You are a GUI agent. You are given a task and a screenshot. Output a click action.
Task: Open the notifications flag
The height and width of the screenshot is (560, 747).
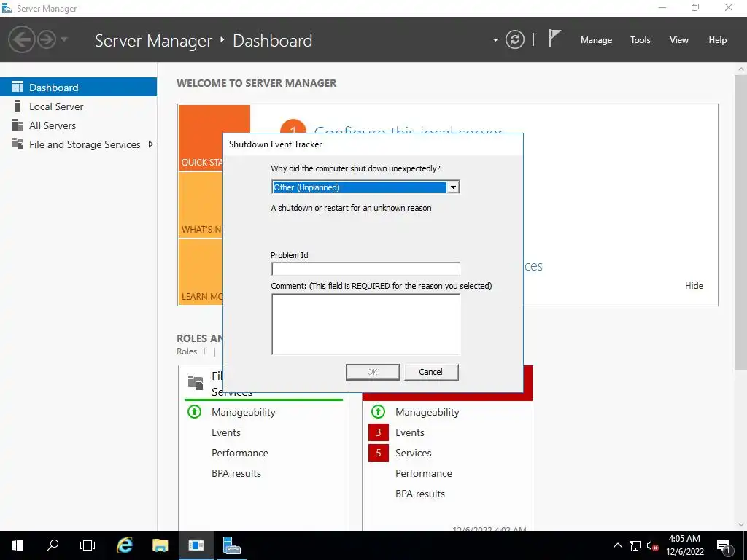(554, 38)
